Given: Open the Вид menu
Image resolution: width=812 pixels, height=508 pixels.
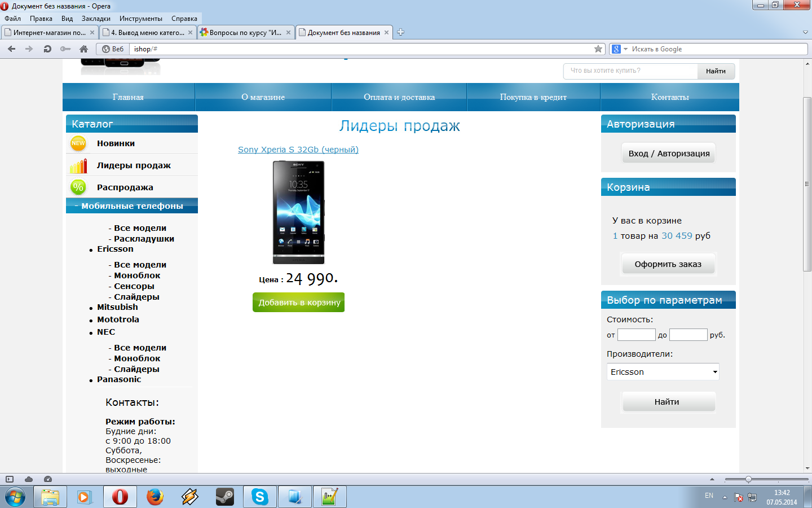Looking at the screenshot, I should 67,19.
